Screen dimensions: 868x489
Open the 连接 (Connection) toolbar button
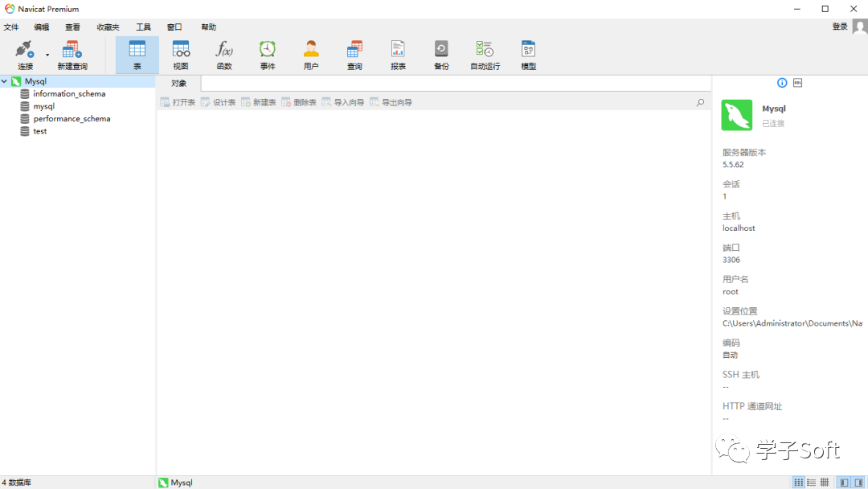pyautogui.click(x=25, y=55)
